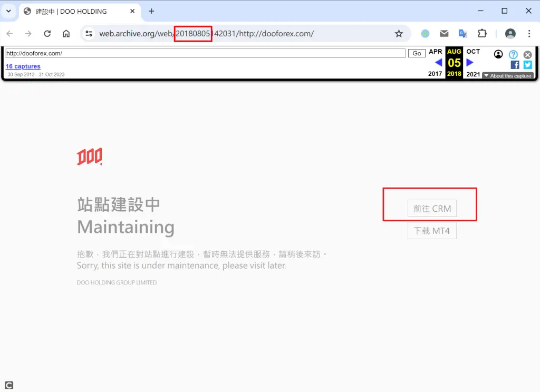Open tab search dropdown arrow
The image size is (540, 392).
pos(8,11)
